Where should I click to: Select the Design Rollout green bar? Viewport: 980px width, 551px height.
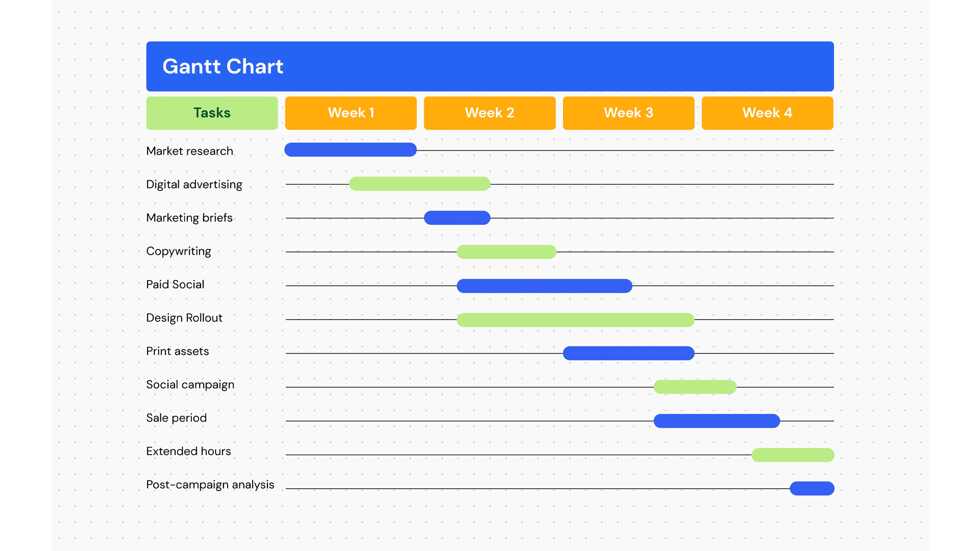point(575,320)
